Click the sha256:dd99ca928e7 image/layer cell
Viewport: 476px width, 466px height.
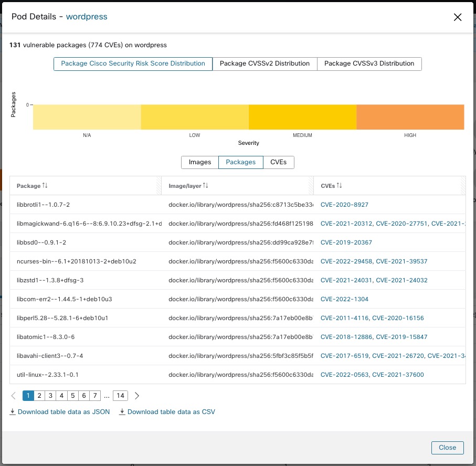click(x=238, y=242)
